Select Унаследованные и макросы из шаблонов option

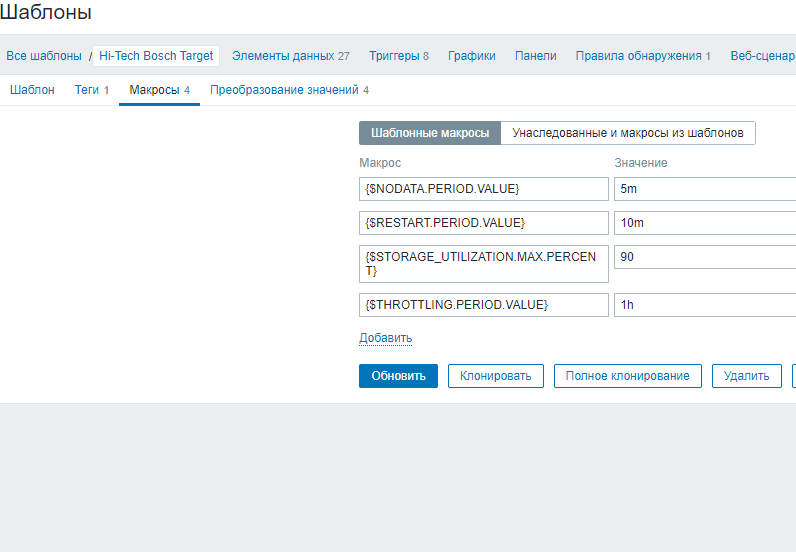(627, 133)
